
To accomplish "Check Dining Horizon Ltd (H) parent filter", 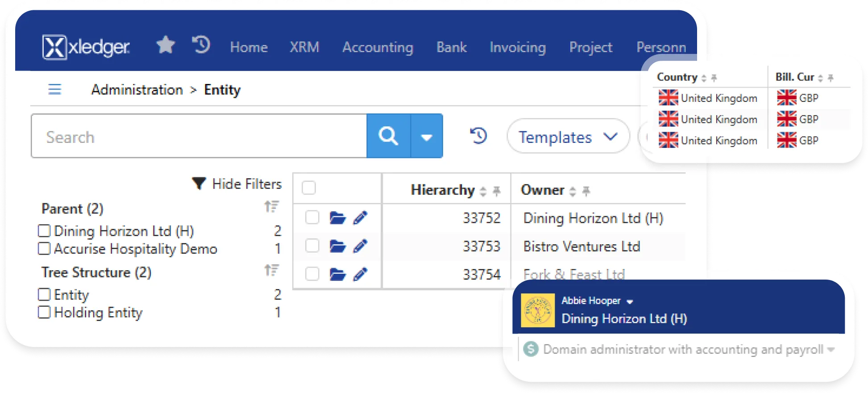I will coord(44,231).
